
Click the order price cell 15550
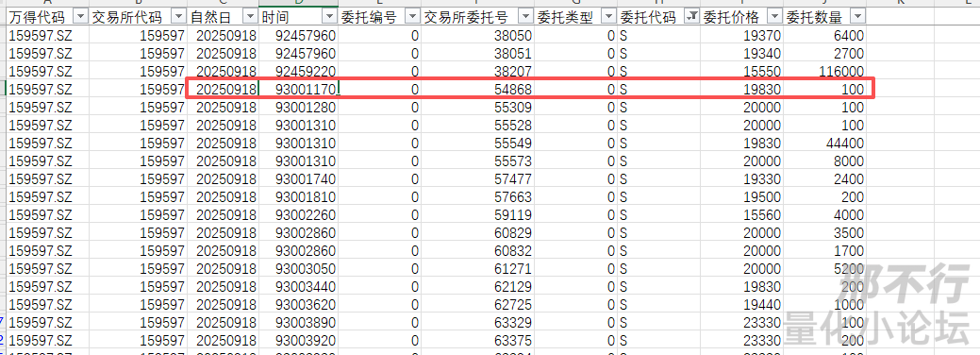[x=742, y=72]
